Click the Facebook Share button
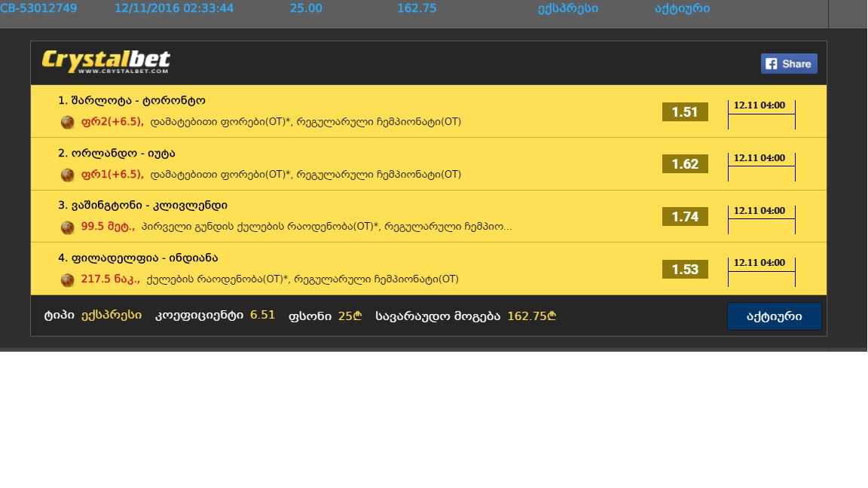This screenshot has width=868, height=488. coord(789,63)
